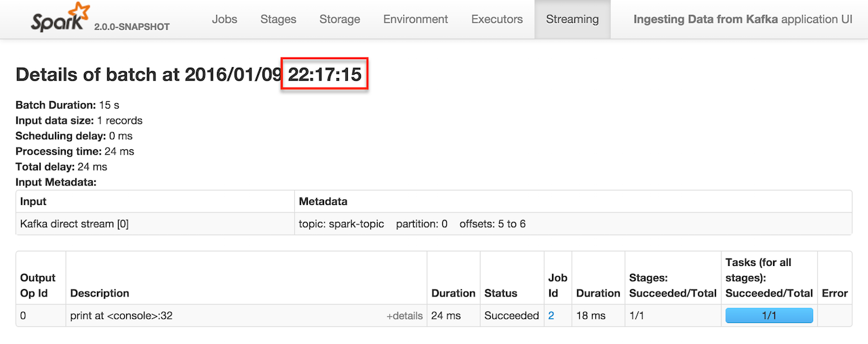
Task: Select the Executors tab
Action: point(497,19)
